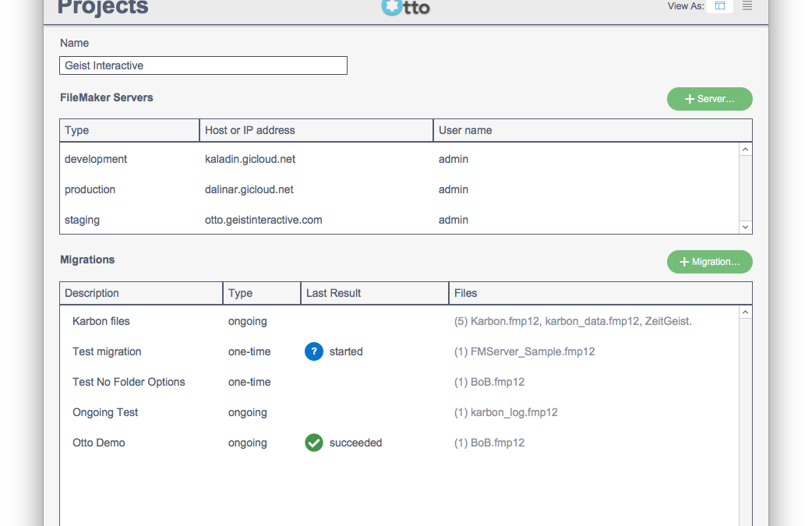Open the Test No Folder Options migration

pos(129,382)
